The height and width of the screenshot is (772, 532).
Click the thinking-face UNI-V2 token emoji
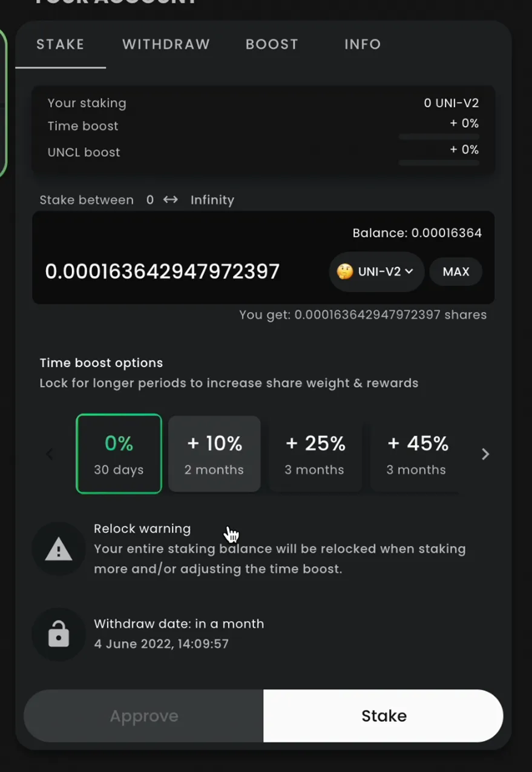coord(345,272)
